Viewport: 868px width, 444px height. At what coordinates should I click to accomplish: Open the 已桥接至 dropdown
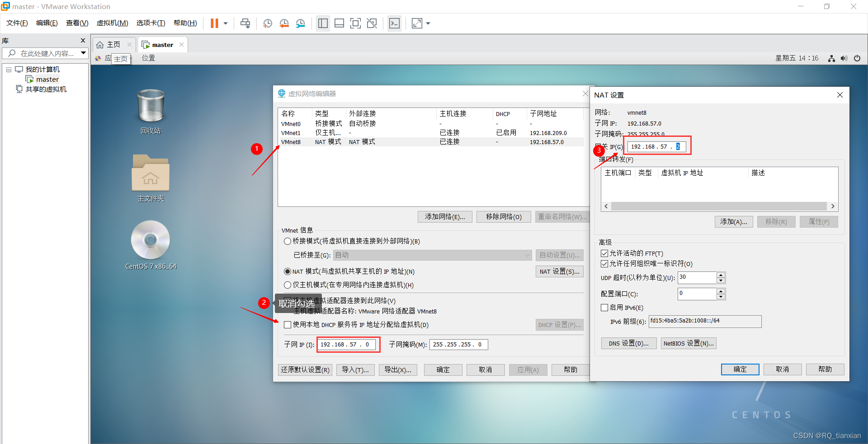coord(433,255)
